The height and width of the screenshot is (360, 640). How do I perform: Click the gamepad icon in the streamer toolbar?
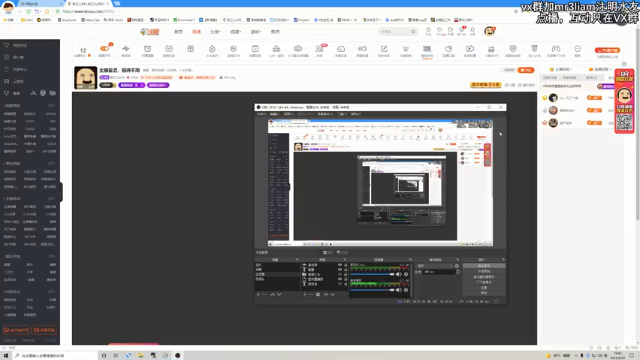556,49
